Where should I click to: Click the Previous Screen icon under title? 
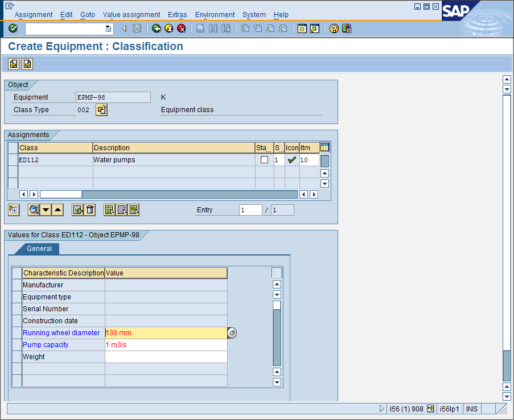point(14,64)
